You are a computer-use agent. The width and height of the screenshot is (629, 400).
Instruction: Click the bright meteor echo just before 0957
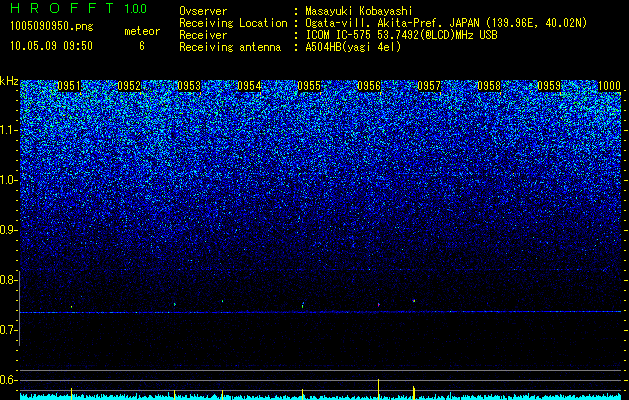click(x=414, y=301)
